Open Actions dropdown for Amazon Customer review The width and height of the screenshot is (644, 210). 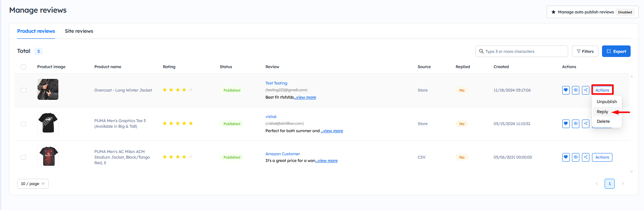point(602,157)
